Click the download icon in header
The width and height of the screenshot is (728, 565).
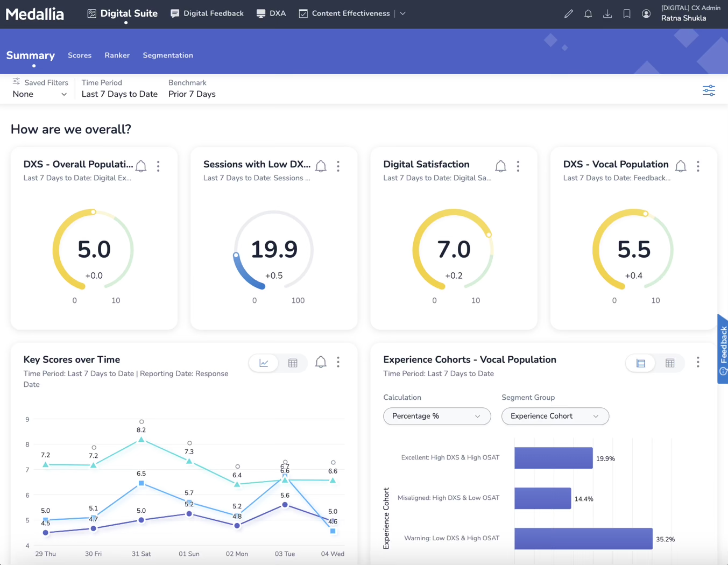[607, 14]
